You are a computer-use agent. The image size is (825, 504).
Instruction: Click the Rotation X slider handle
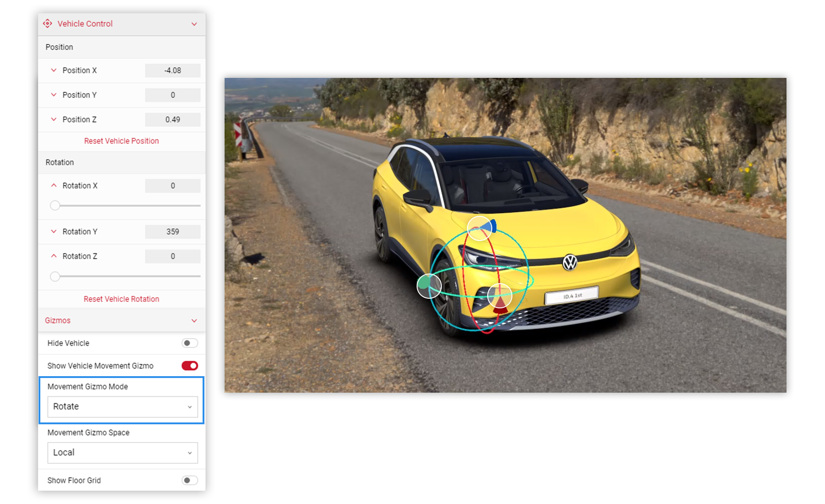click(x=55, y=205)
